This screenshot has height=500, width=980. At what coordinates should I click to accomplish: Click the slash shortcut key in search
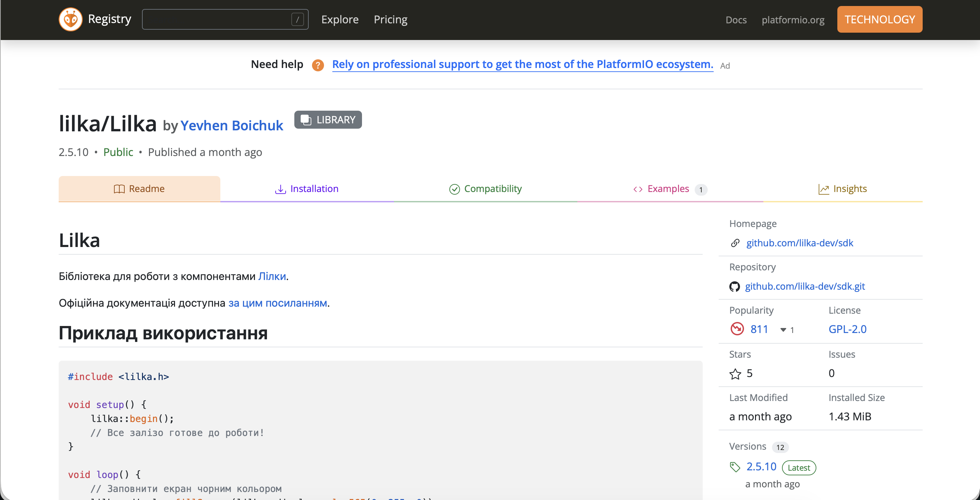(x=297, y=19)
